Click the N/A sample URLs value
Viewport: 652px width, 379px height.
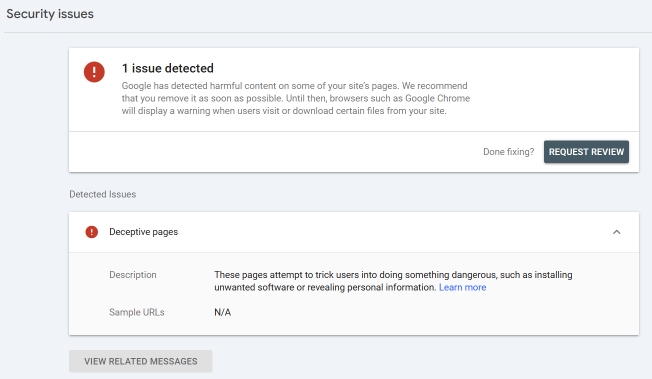[222, 312]
